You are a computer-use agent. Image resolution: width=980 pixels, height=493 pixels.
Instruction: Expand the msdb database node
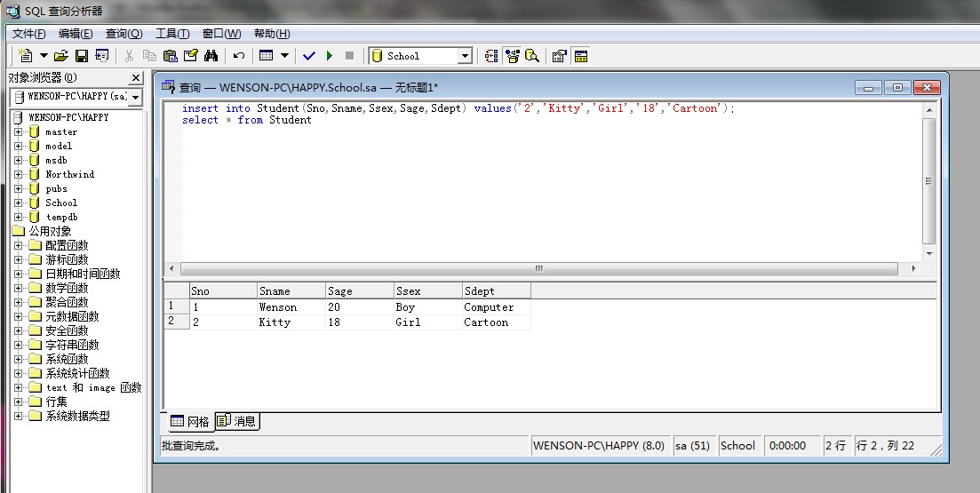point(18,160)
